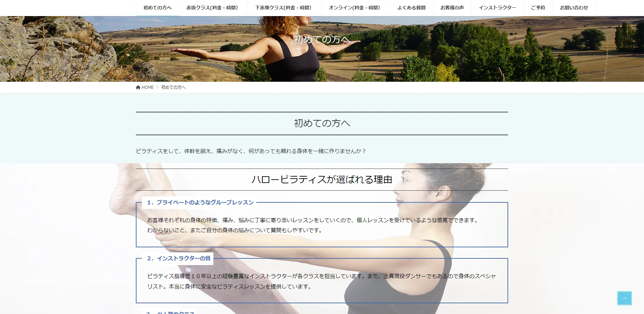Click the home icon in the breadcrumb
The image size is (644, 314).
(x=138, y=87)
